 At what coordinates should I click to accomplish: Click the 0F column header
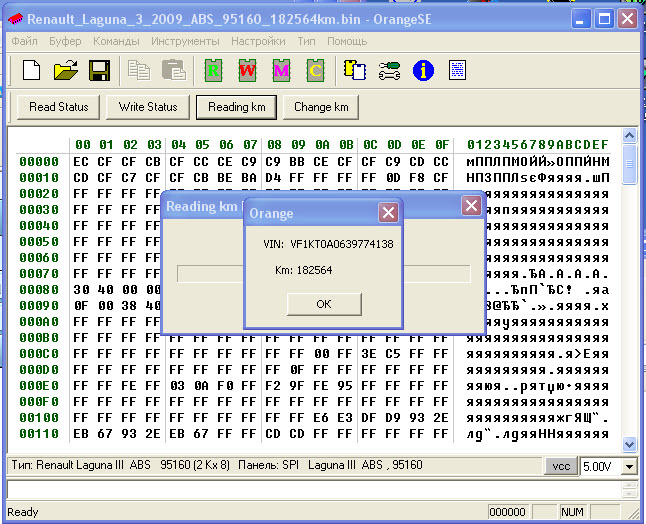[442, 145]
